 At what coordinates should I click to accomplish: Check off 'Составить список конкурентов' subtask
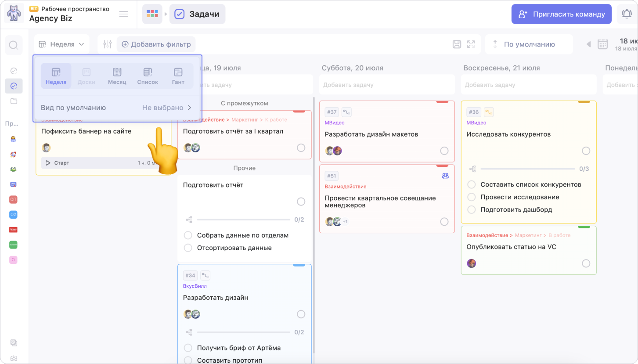click(472, 184)
